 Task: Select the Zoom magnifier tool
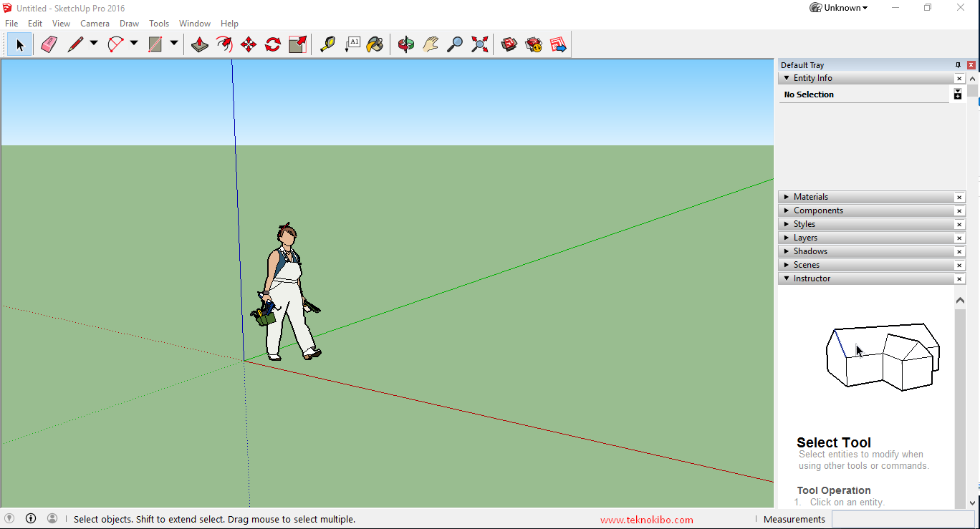[x=455, y=44]
